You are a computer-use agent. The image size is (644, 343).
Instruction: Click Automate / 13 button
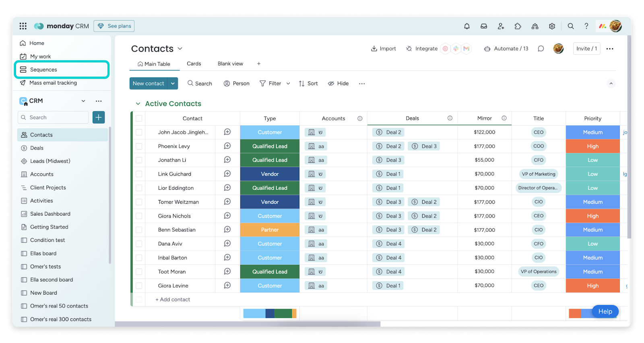click(x=506, y=49)
